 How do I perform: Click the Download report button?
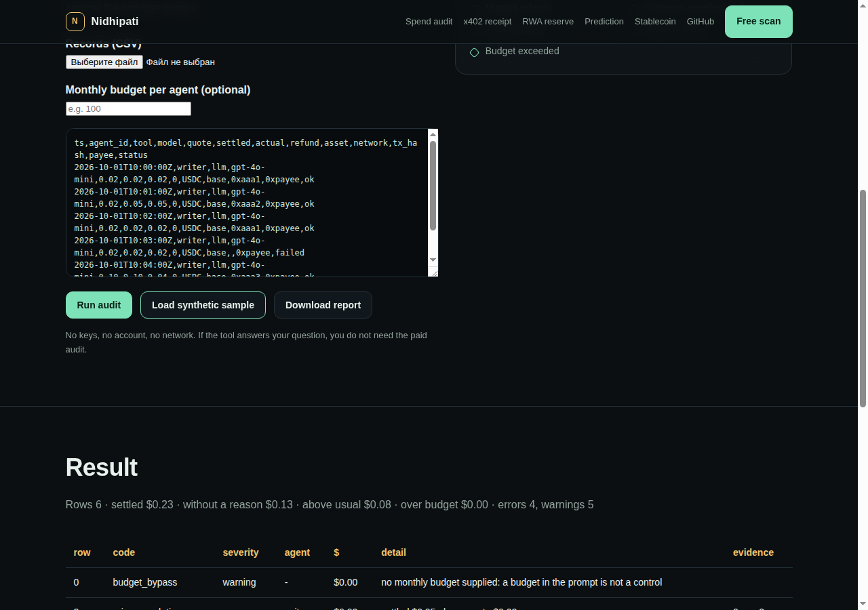pyautogui.click(x=323, y=305)
